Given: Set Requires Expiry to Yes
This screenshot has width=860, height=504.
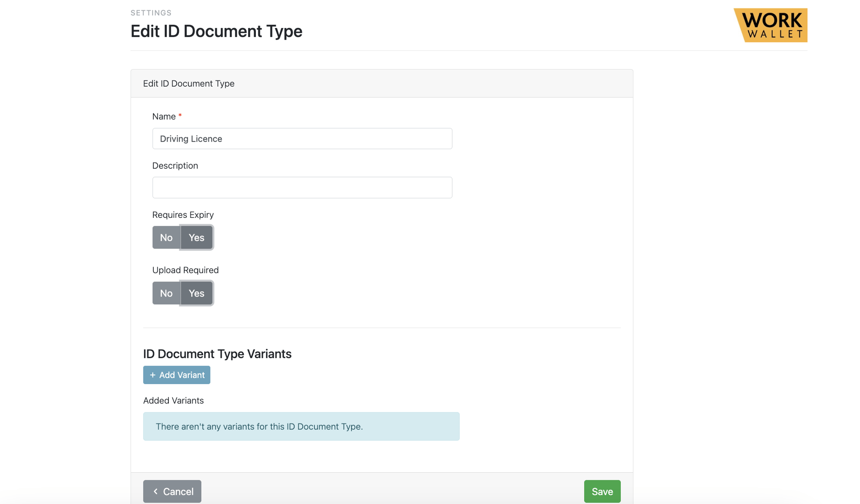Looking at the screenshot, I should pos(196,237).
